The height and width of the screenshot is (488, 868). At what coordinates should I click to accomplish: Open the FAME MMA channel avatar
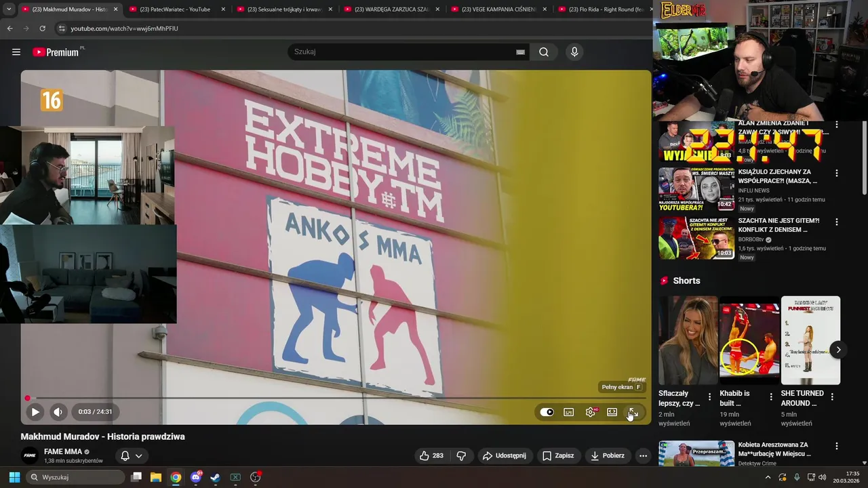pos(30,455)
